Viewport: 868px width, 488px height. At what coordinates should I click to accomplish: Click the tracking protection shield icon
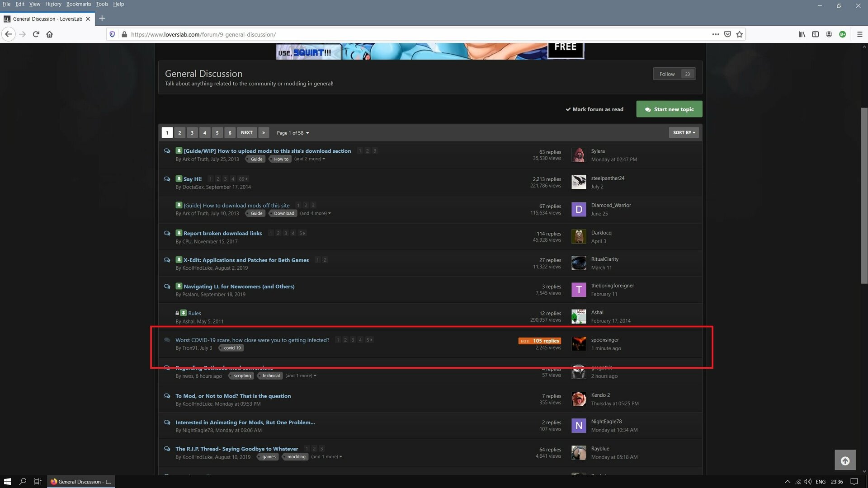tap(113, 34)
